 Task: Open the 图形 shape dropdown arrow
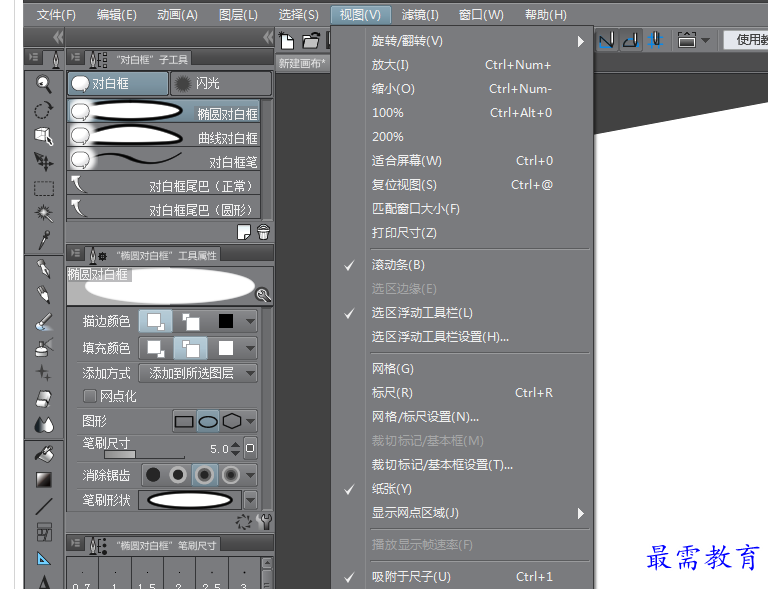point(250,422)
